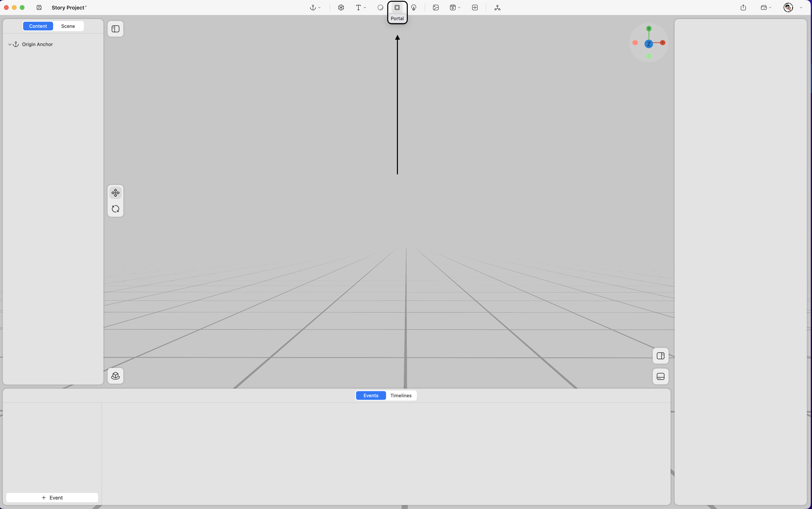
Task: Select the rotate tool in viewport
Action: click(x=116, y=209)
